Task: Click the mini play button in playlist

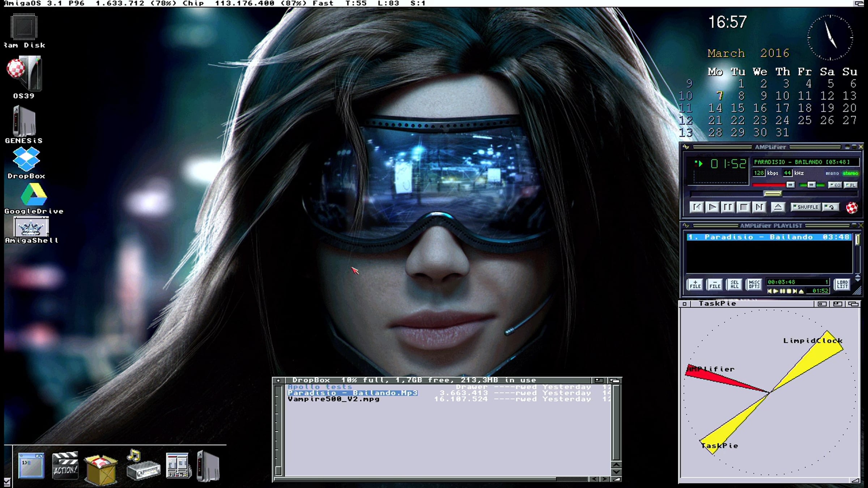Action: pyautogui.click(x=776, y=291)
